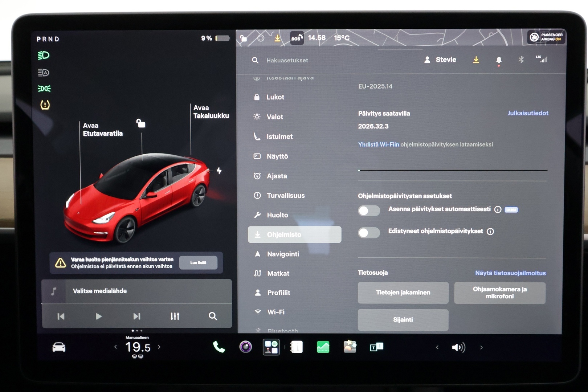Open the app launcher icon in the dock

(271, 347)
